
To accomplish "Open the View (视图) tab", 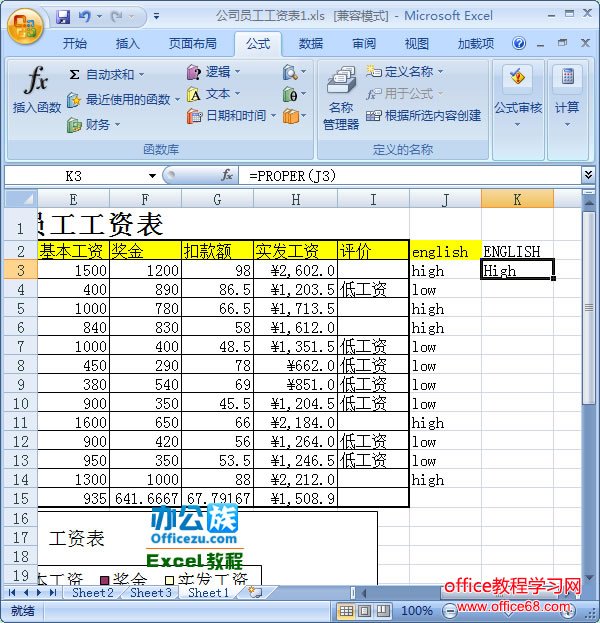I will click(x=416, y=43).
